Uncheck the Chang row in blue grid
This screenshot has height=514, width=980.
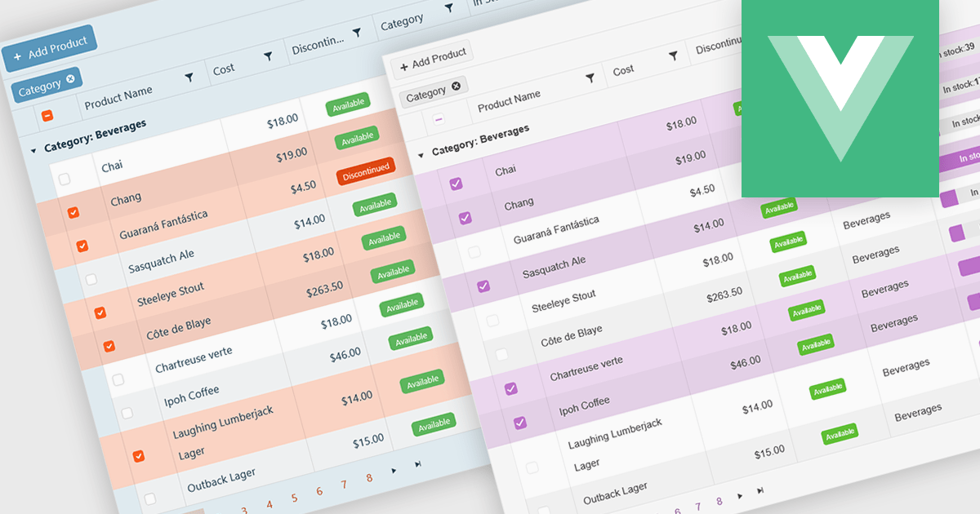tap(73, 212)
